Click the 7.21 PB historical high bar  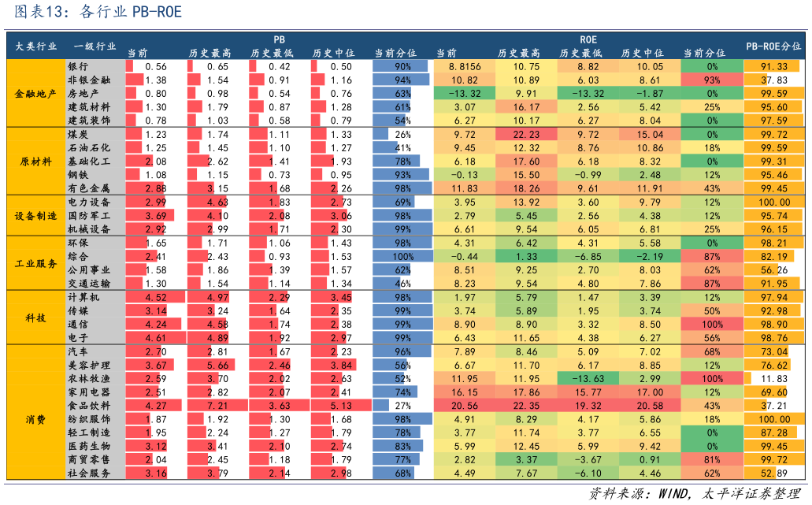point(217,405)
